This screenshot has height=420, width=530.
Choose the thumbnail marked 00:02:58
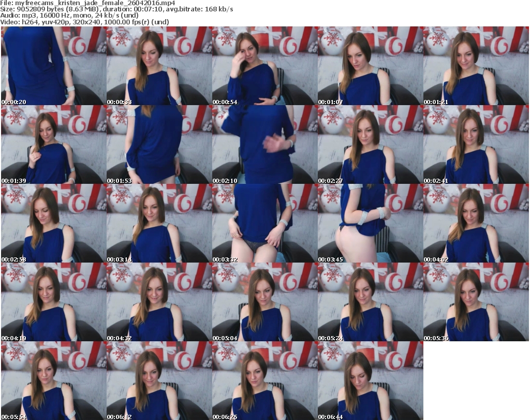(x=54, y=223)
